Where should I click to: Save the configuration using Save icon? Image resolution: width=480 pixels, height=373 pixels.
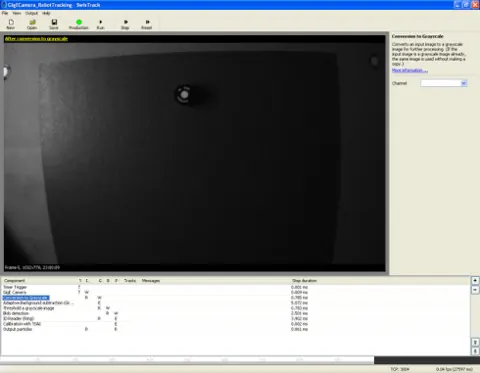click(54, 24)
